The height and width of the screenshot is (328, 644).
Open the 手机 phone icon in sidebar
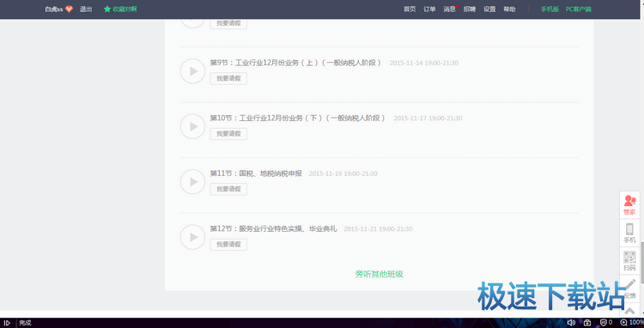(629, 233)
